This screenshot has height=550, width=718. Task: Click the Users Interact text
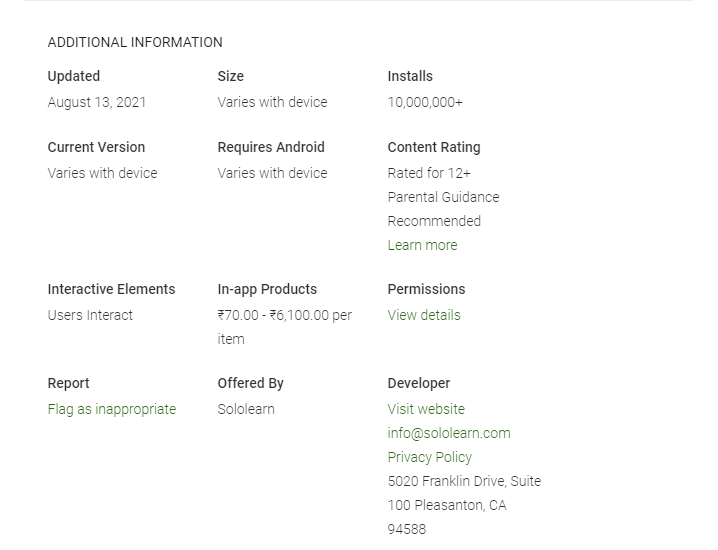(x=90, y=315)
